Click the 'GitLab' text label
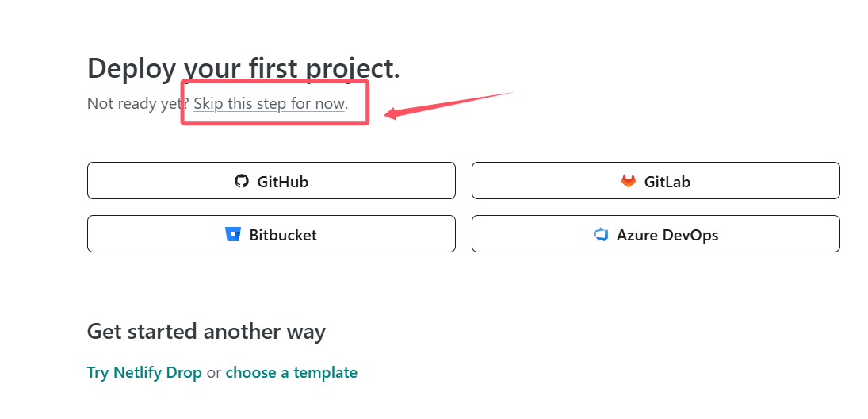Viewport: 868px width, 419px height. point(667,182)
